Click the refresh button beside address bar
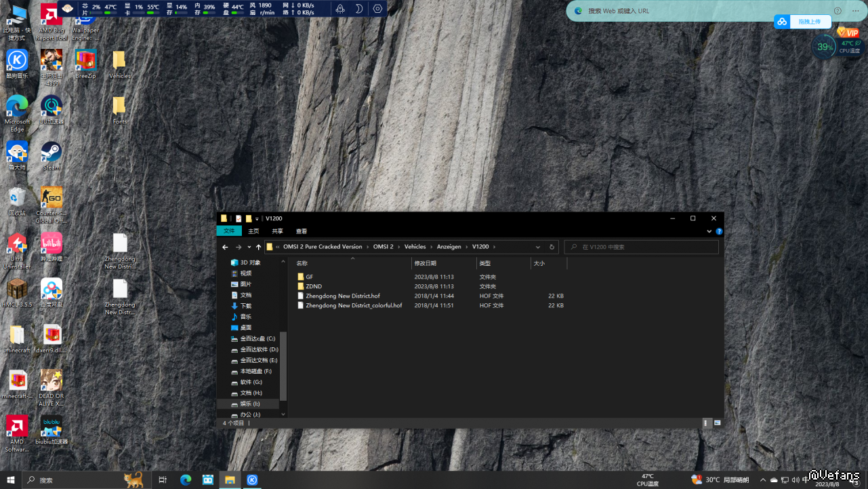The width and height of the screenshot is (868, 489). point(552,247)
